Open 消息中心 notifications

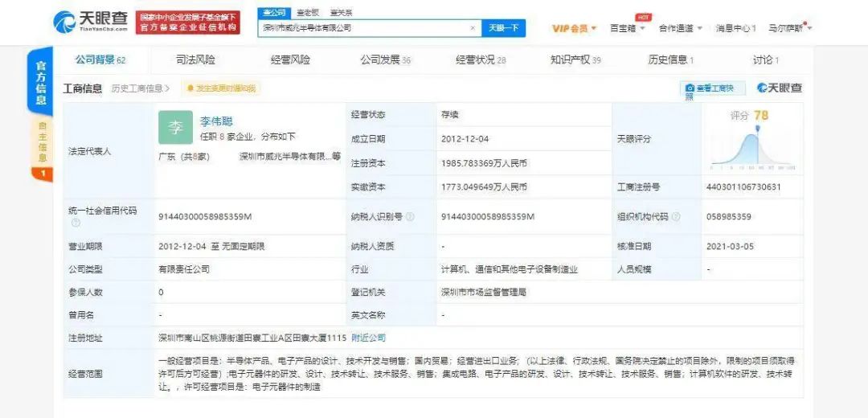(735, 28)
